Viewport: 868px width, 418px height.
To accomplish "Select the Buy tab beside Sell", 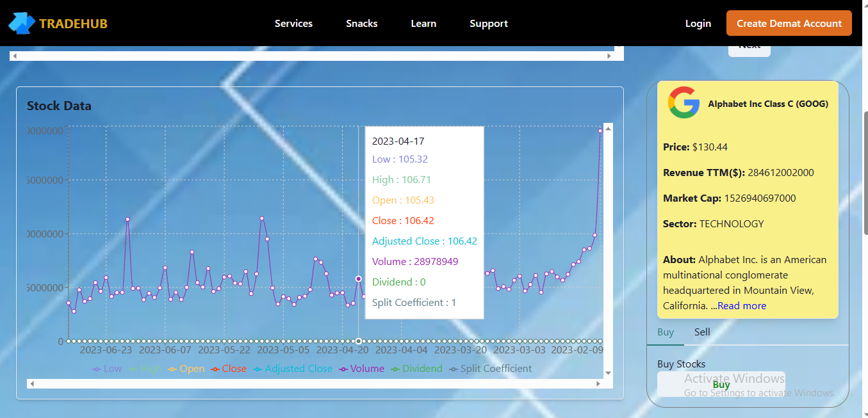I will tap(666, 332).
